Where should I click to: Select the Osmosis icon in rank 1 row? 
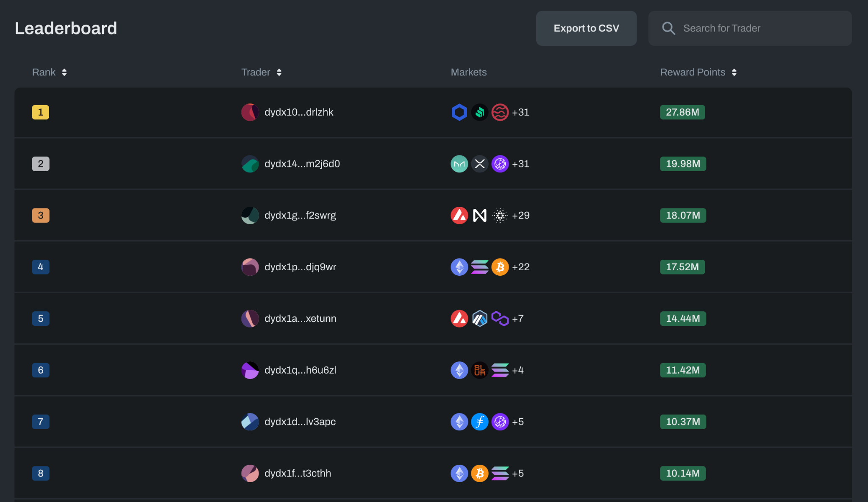(x=500, y=112)
